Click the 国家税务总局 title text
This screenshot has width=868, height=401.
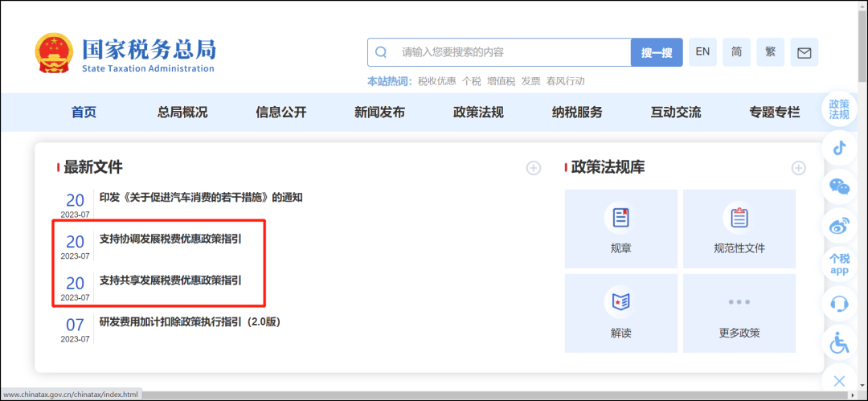tap(149, 49)
